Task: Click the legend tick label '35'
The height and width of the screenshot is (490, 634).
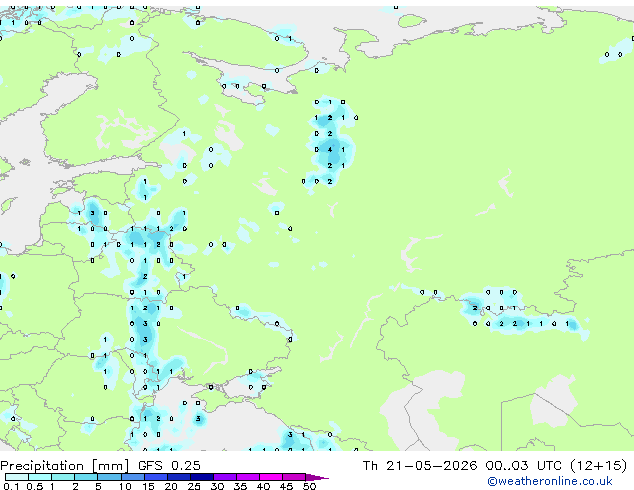Action: click(x=240, y=486)
